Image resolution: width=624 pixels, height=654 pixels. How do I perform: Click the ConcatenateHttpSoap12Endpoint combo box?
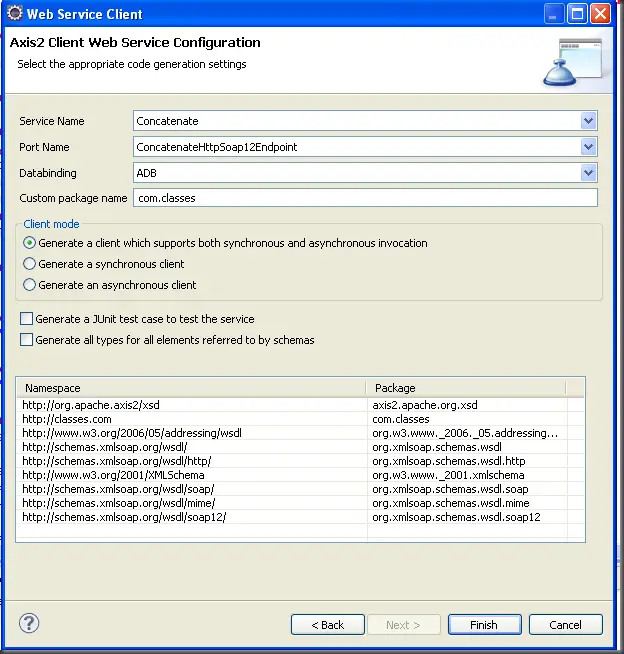pos(365,147)
